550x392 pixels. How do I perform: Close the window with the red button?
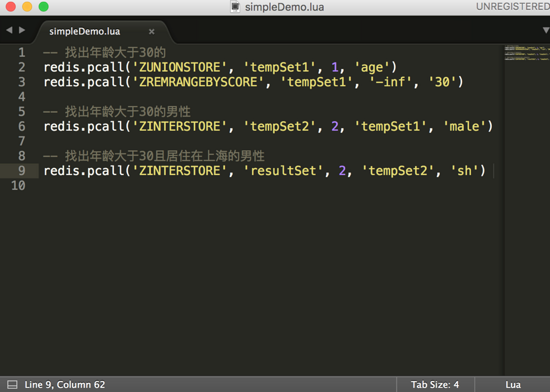point(11,7)
